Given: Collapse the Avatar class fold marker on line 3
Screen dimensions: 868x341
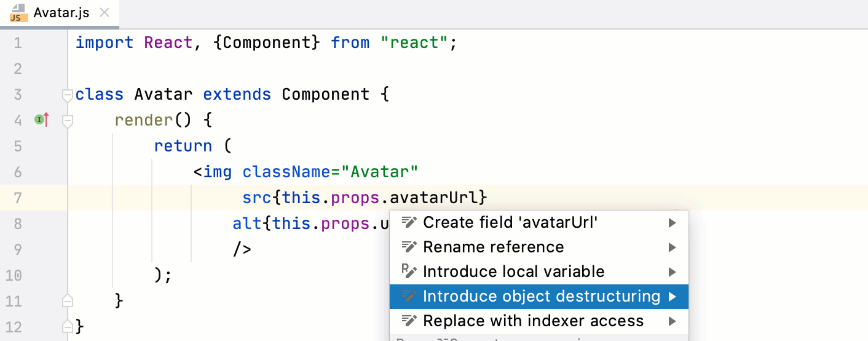Looking at the screenshot, I should click(x=68, y=95).
